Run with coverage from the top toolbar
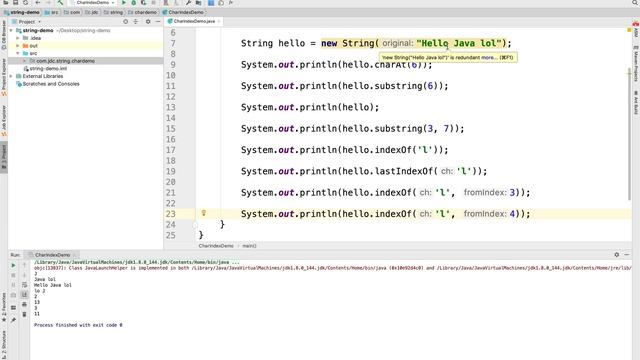 tap(144, 3)
